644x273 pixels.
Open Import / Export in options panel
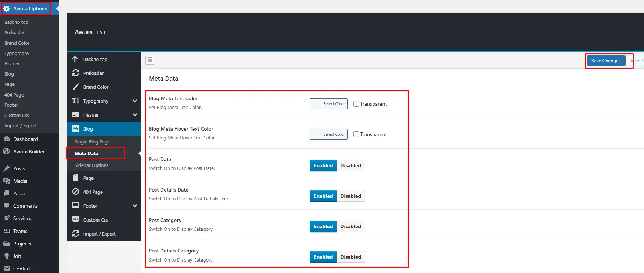click(x=104, y=234)
